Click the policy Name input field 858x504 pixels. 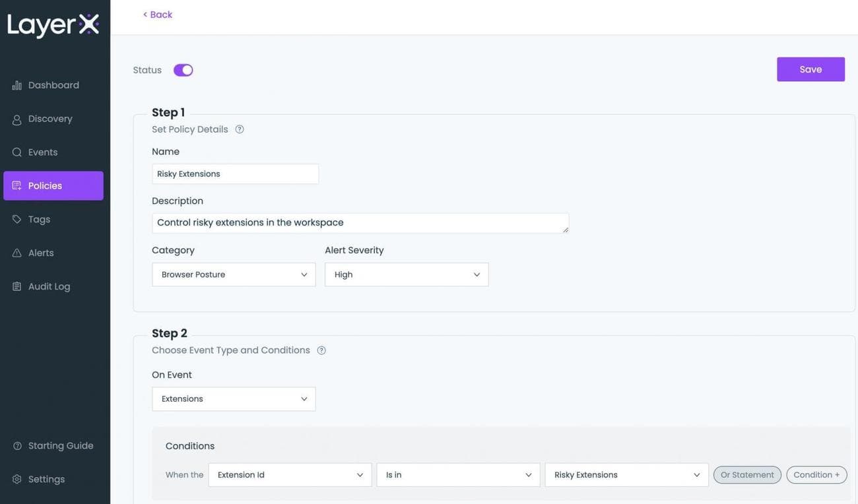(236, 173)
